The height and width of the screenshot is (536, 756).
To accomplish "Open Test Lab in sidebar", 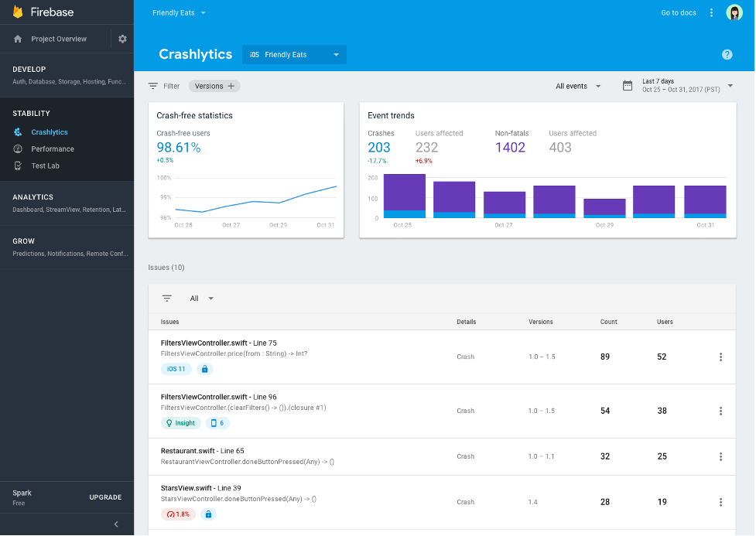I will click(x=46, y=166).
